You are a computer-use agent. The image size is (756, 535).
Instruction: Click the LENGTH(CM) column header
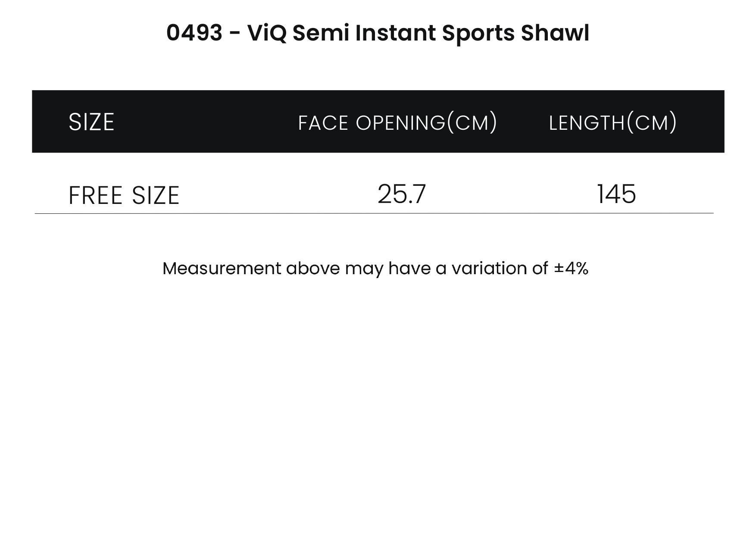click(x=612, y=122)
